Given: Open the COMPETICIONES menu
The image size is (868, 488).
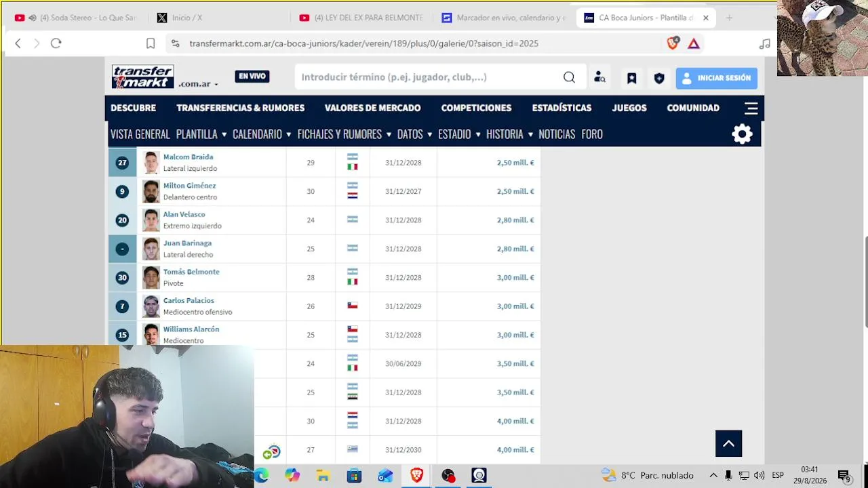Looking at the screenshot, I should (x=477, y=108).
